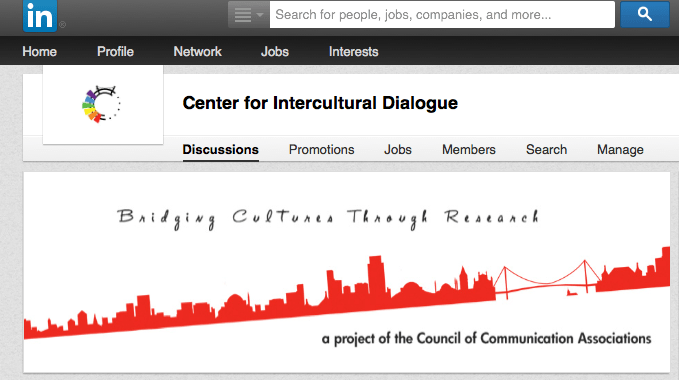Open Jobs in top navigation bar
Viewport: 679px width, 380px height.
(x=275, y=52)
